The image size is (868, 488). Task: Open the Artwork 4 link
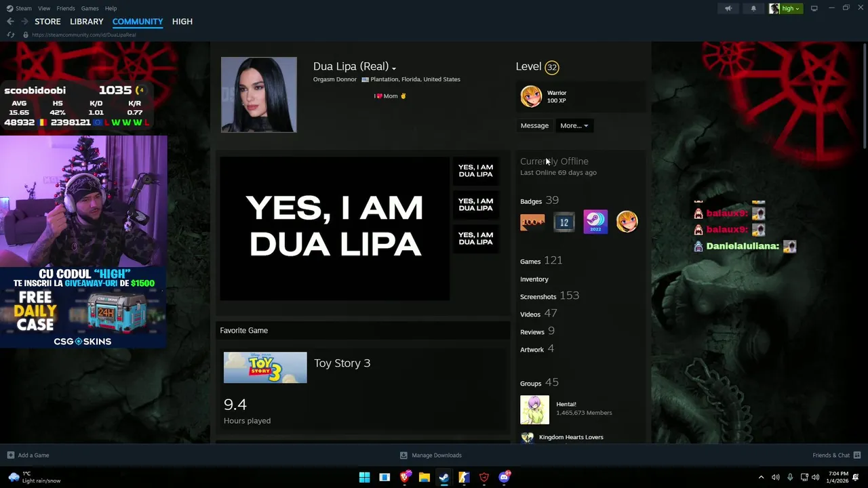(x=537, y=349)
